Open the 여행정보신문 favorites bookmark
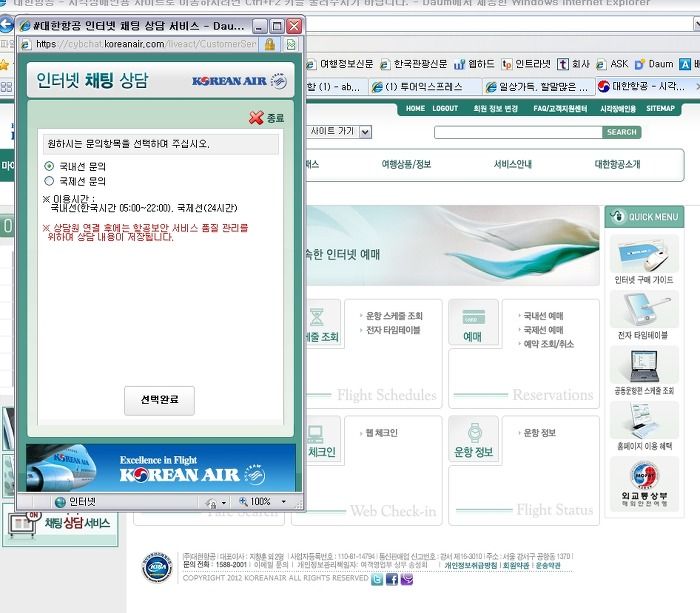This screenshot has width=700, height=613. 339,64
